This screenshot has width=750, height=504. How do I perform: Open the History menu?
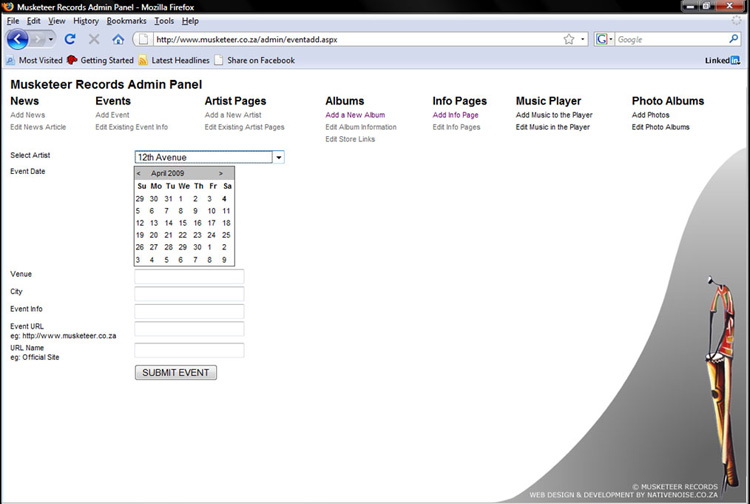coord(86,21)
